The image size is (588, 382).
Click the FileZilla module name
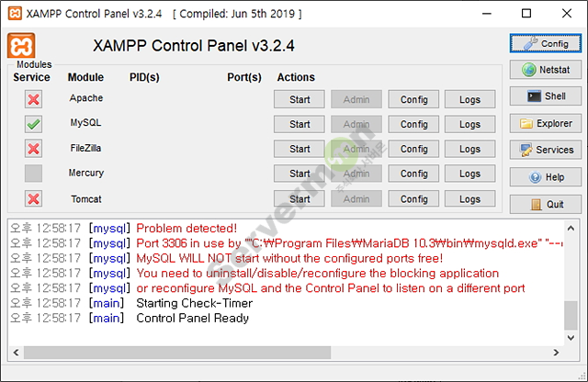pos(85,148)
